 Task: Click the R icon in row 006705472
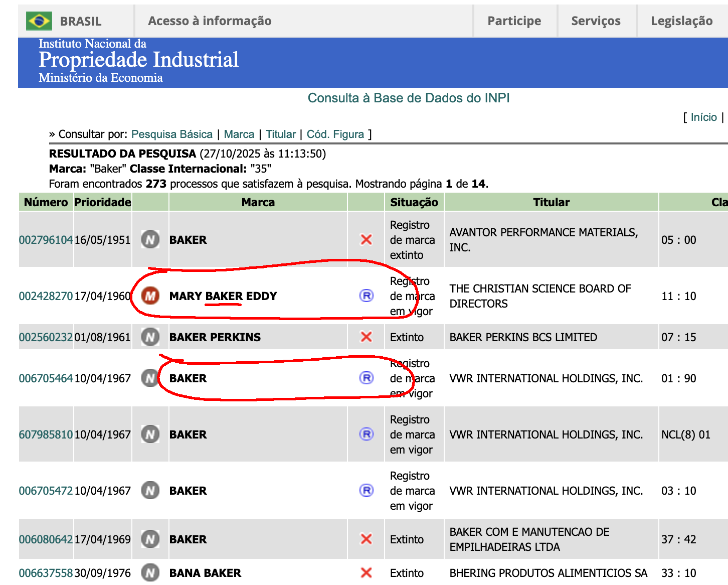[x=367, y=491]
